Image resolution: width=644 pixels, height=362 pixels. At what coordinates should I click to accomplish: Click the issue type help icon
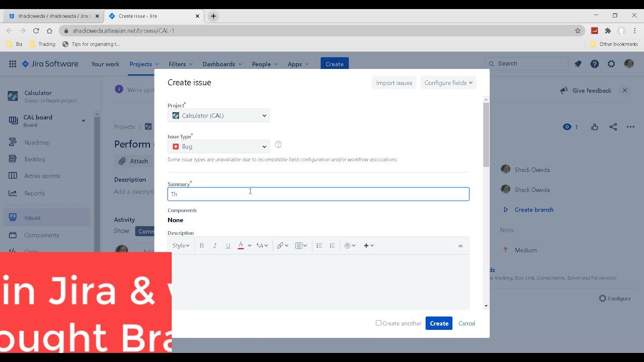click(278, 145)
